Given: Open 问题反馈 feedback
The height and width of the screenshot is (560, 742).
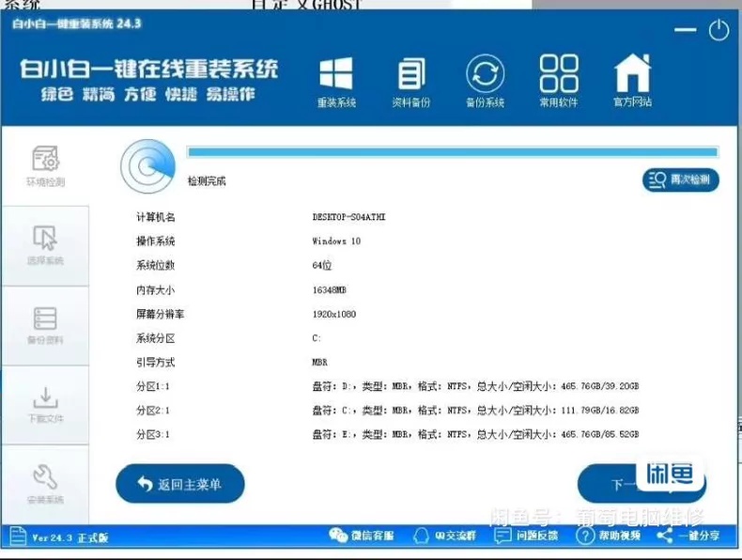Looking at the screenshot, I should pos(526,536).
